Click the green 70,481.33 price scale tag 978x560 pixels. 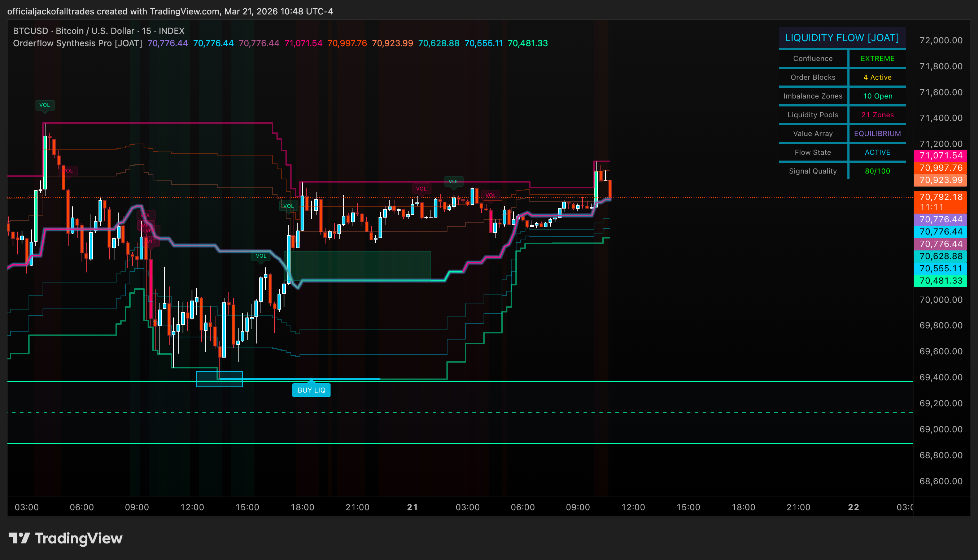[940, 281]
